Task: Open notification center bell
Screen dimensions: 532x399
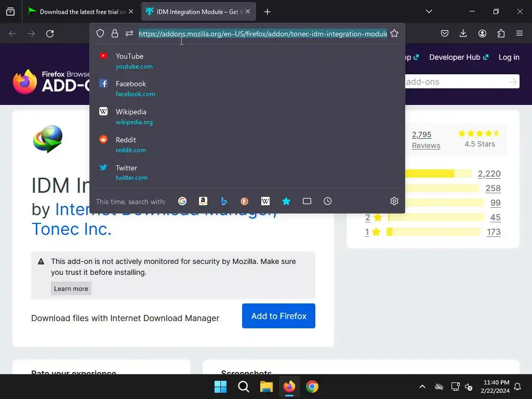Action: point(518,387)
